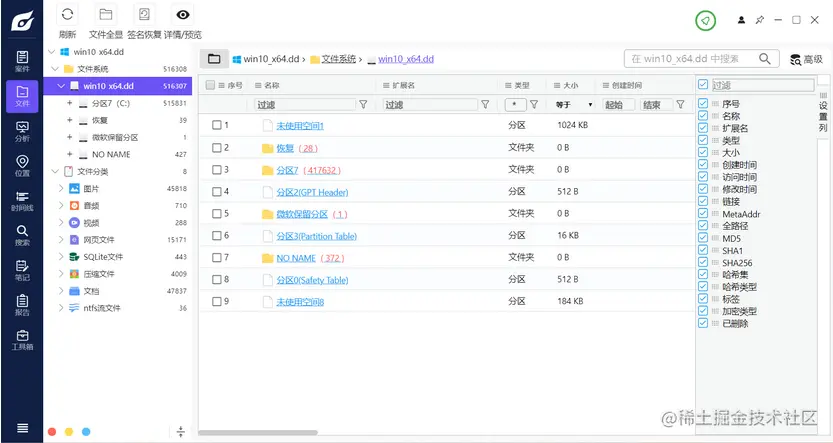
Task: Click the split divider icon at tree bottom
Action: (181, 431)
